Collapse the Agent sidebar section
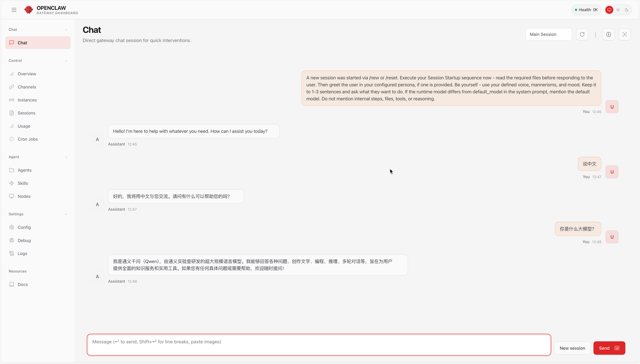 point(66,157)
